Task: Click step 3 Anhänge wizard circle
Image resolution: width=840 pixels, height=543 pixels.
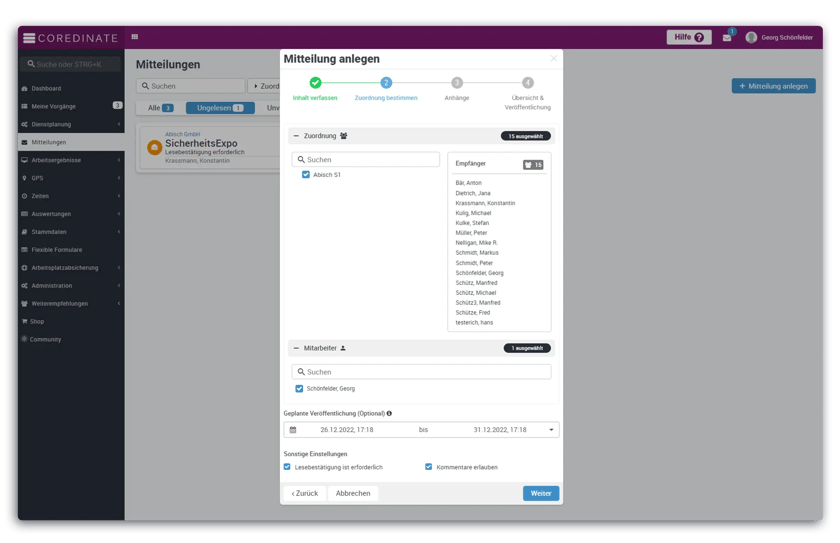Action: (456, 83)
